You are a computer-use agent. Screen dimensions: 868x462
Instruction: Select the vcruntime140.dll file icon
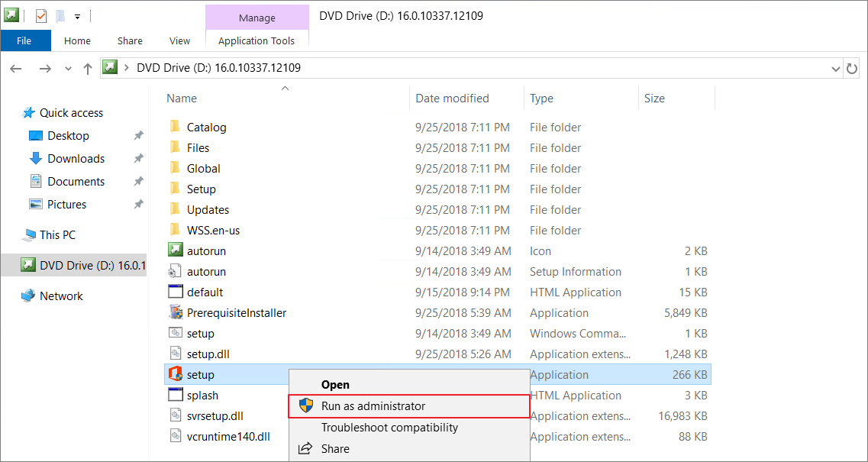point(175,437)
